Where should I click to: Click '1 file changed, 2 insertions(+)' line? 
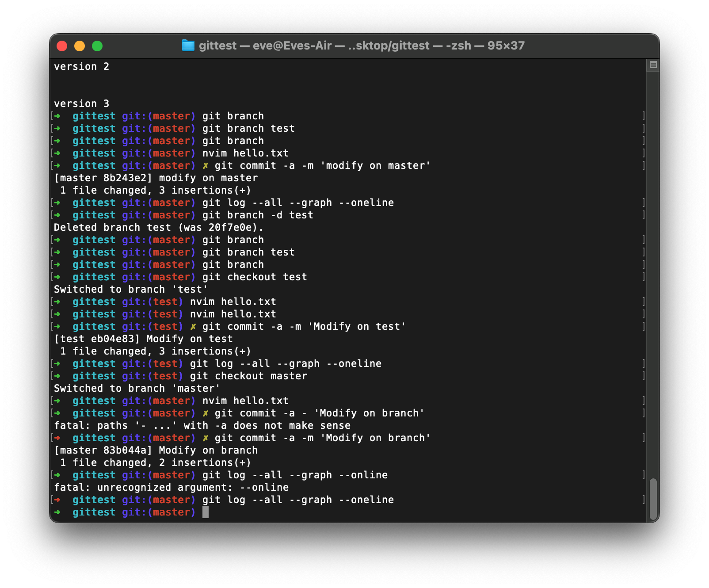tap(155, 462)
